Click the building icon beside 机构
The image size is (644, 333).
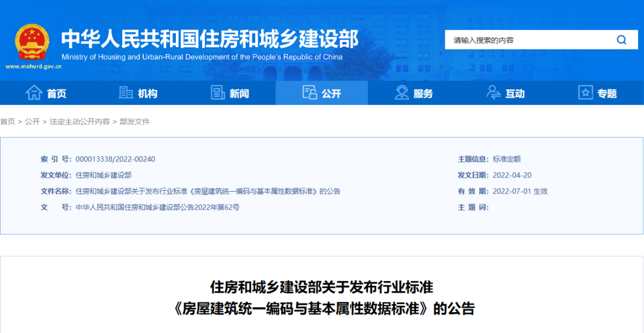(x=126, y=93)
